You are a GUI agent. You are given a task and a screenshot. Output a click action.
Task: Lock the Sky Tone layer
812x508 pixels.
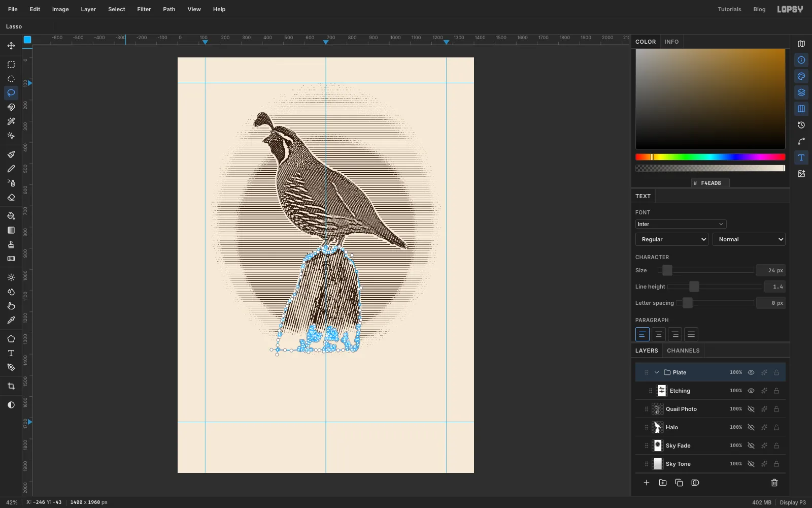(x=776, y=464)
